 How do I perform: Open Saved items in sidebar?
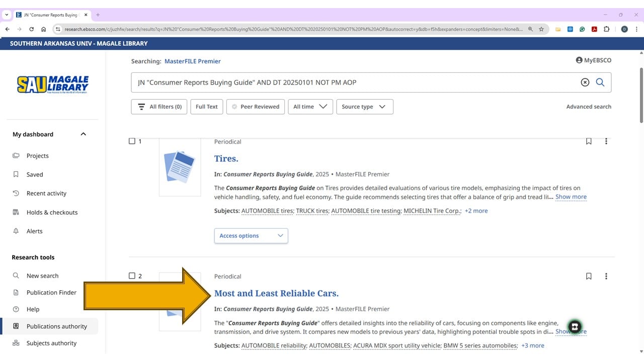35,174
